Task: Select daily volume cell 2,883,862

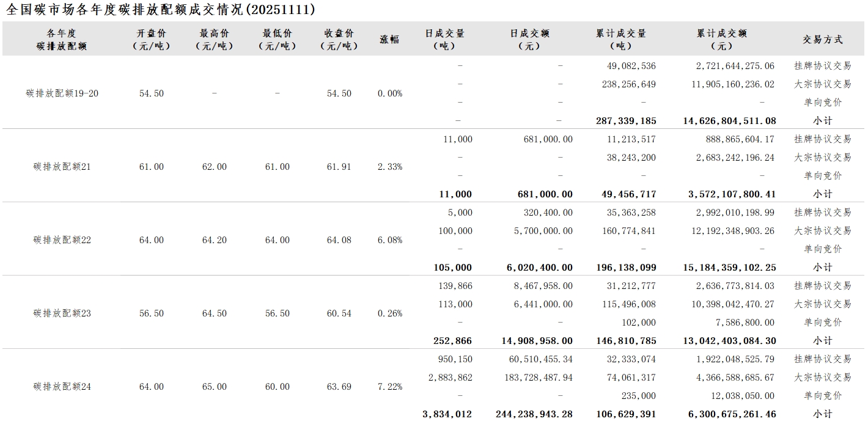Action: (450, 378)
